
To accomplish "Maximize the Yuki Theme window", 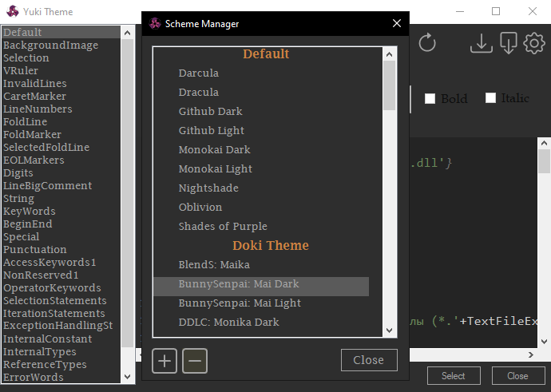I will [x=496, y=11].
